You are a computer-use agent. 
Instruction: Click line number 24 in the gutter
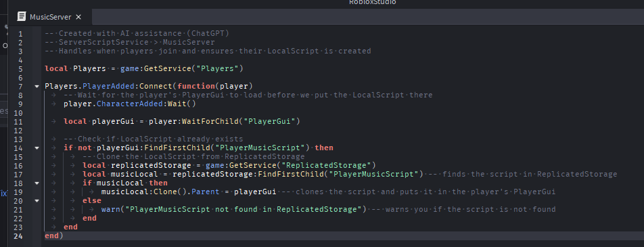coord(18,236)
